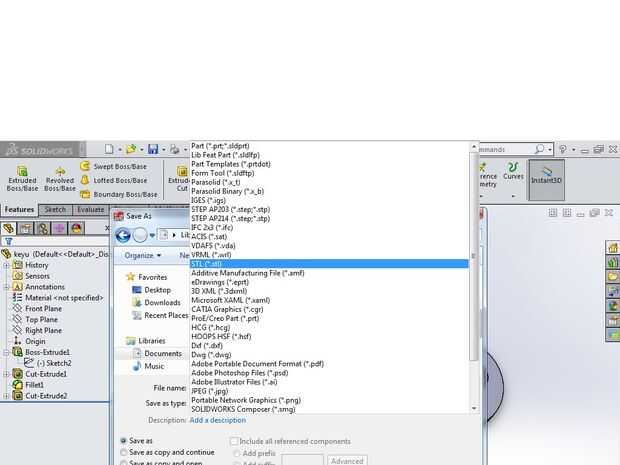This screenshot has width=620, height=465.
Task: Expand the Cut-Extrude2 feature node
Action: click(6, 396)
